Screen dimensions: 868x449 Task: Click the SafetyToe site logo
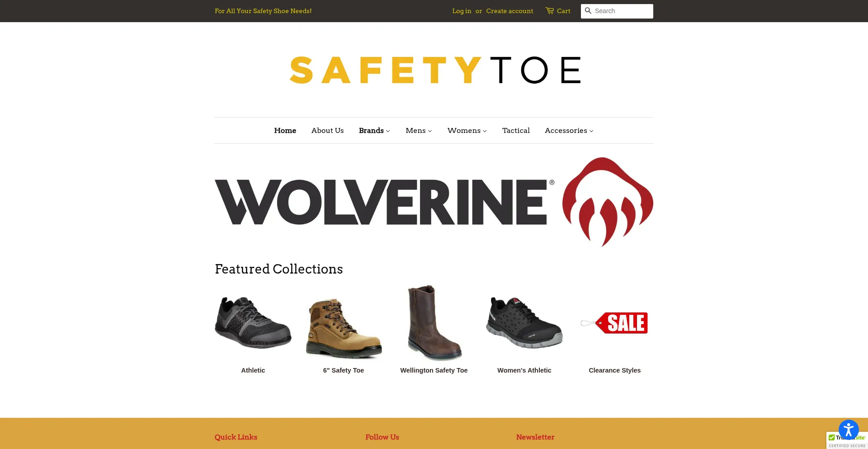pos(435,70)
